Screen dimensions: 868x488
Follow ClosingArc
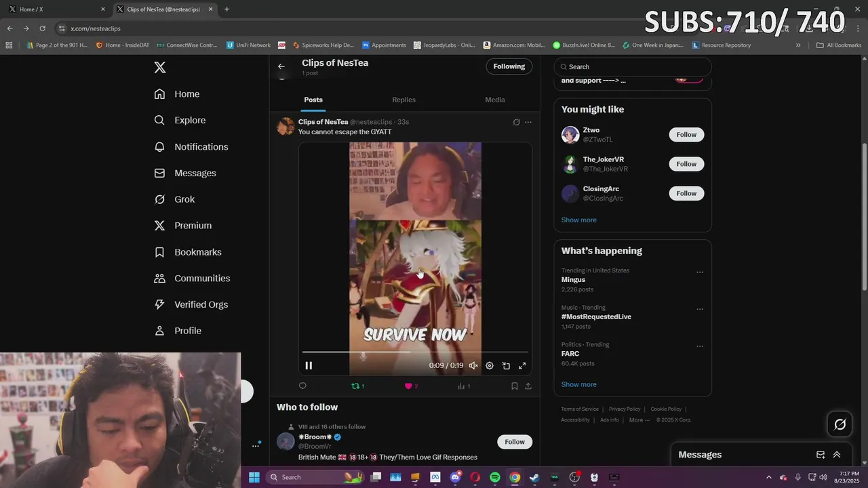click(x=686, y=193)
